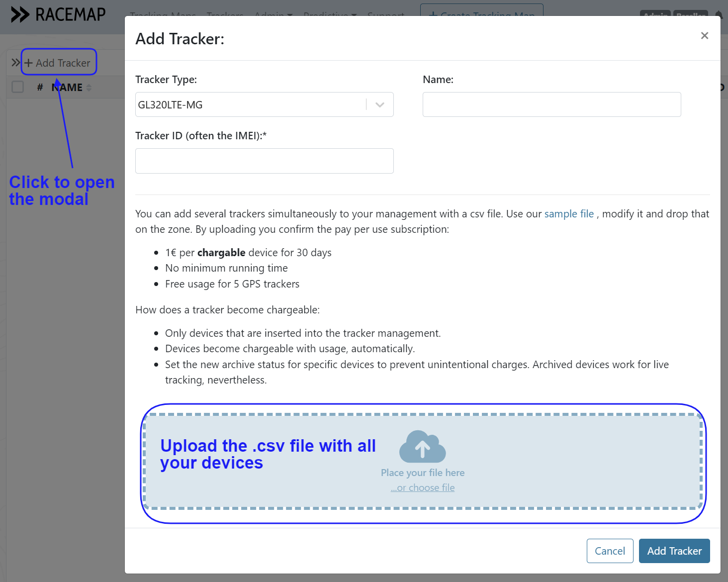This screenshot has width=728, height=582.
Task: Click the cloud upload icon
Action: [x=423, y=446]
